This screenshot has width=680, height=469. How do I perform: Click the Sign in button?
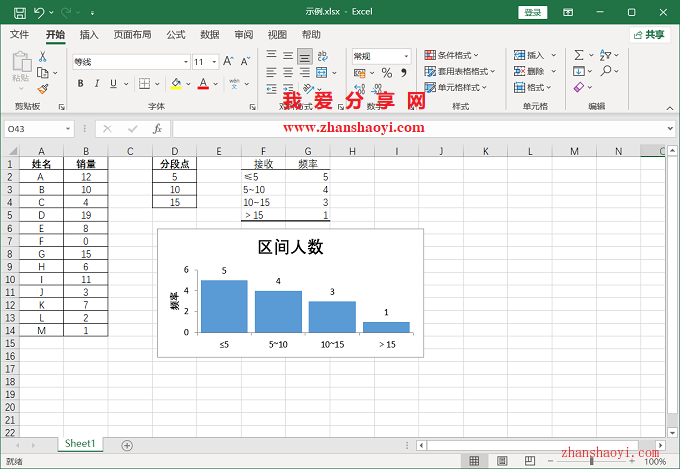533,13
